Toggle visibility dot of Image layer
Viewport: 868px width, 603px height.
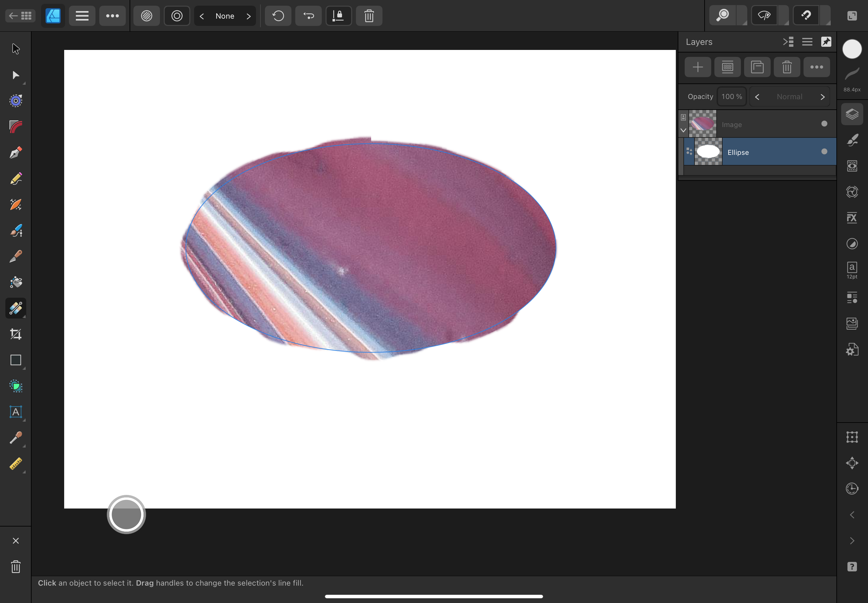click(824, 124)
